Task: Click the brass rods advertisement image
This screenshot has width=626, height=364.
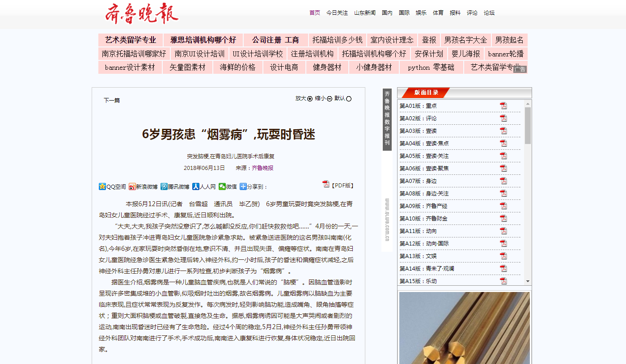Action: tap(464, 328)
